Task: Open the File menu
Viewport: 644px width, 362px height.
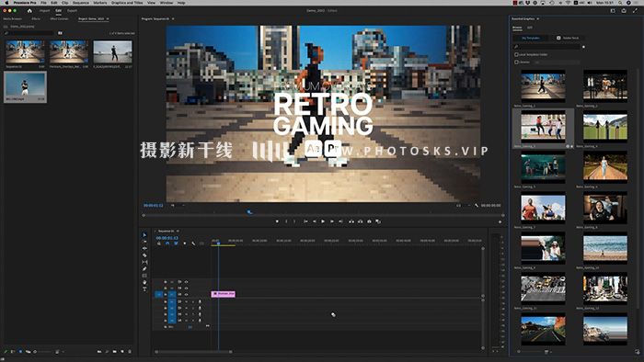Action: click(43, 3)
